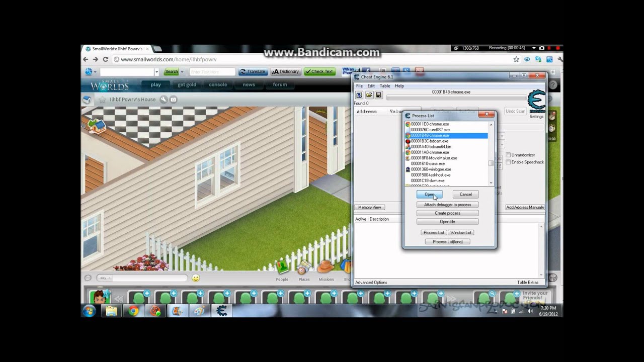Click the avatar portrait in friends bar
The height and width of the screenshot is (362, 644).
click(99, 297)
